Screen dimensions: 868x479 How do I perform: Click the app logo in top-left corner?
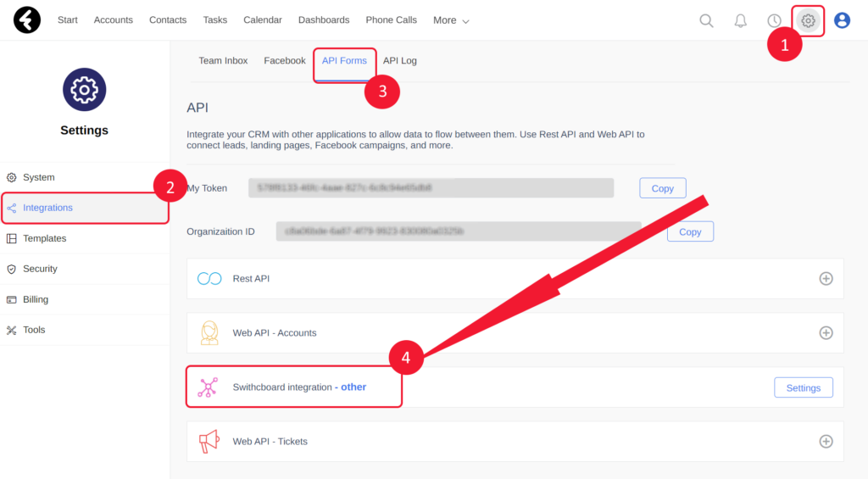pyautogui.click(x=27, y=19)
